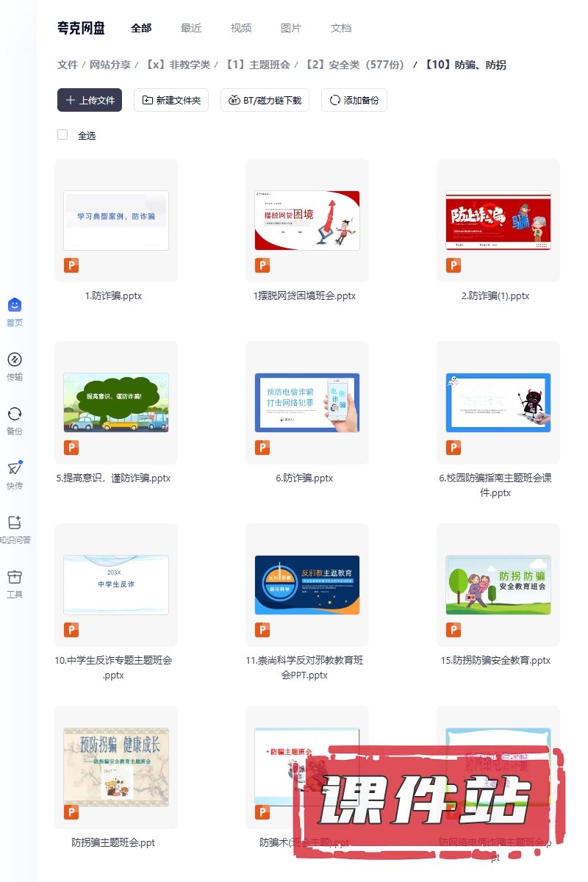Navigate to 【2】安全类（577份） breadcrumb
Screen dimensions: 588x882
354,65
